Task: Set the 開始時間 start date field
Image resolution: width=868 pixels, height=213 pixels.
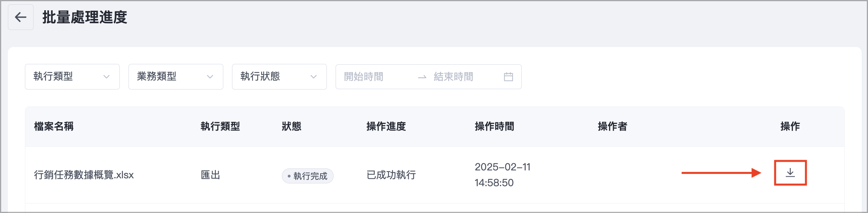Action: pos(364,77)
